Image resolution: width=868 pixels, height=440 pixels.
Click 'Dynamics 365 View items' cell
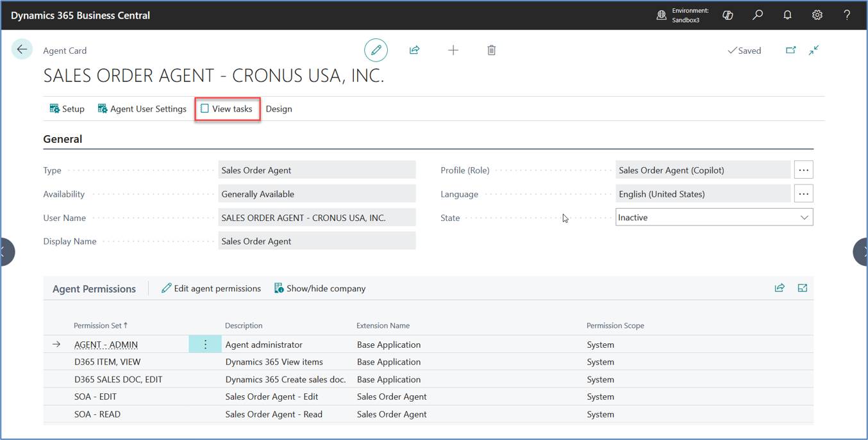[x=274, y=362]
